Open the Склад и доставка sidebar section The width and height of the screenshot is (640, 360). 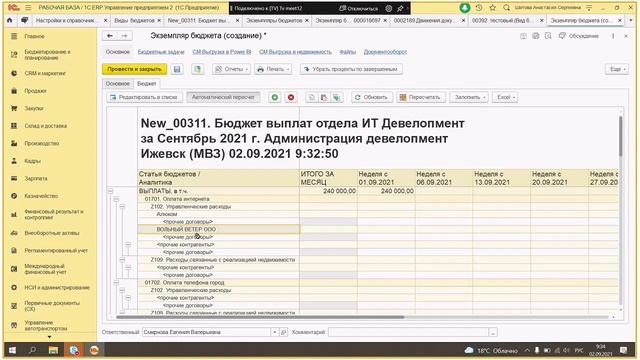(45, 126)
